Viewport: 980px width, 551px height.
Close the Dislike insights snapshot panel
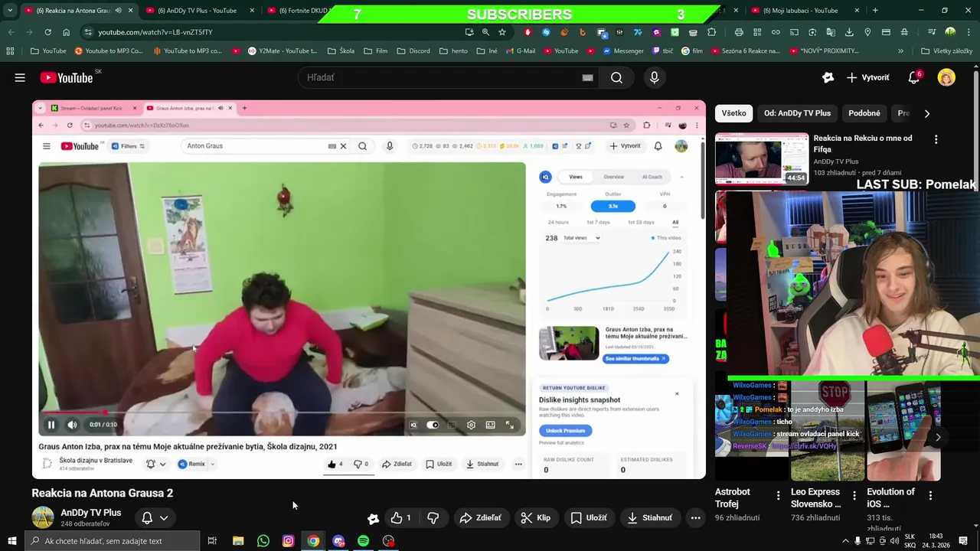coord(677,394)
